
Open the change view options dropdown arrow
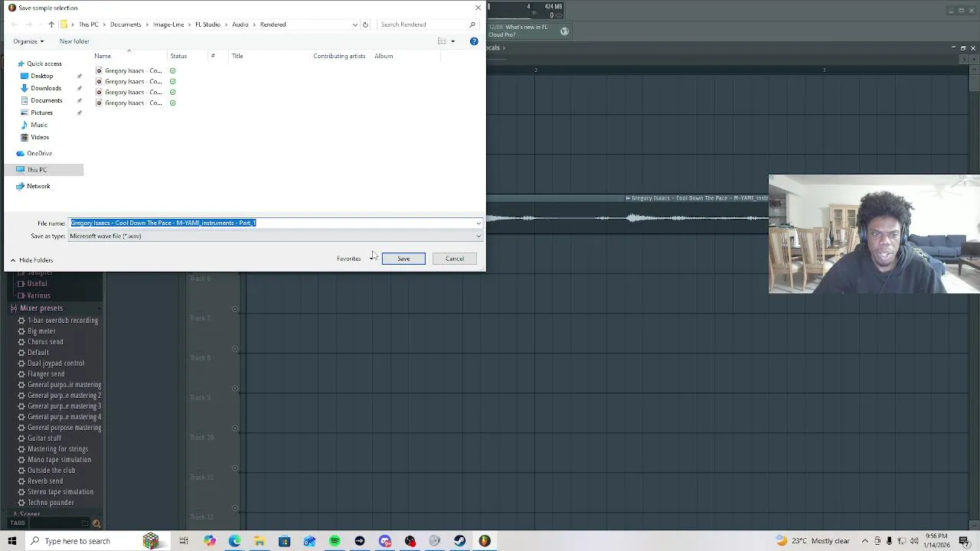[452, 41]
